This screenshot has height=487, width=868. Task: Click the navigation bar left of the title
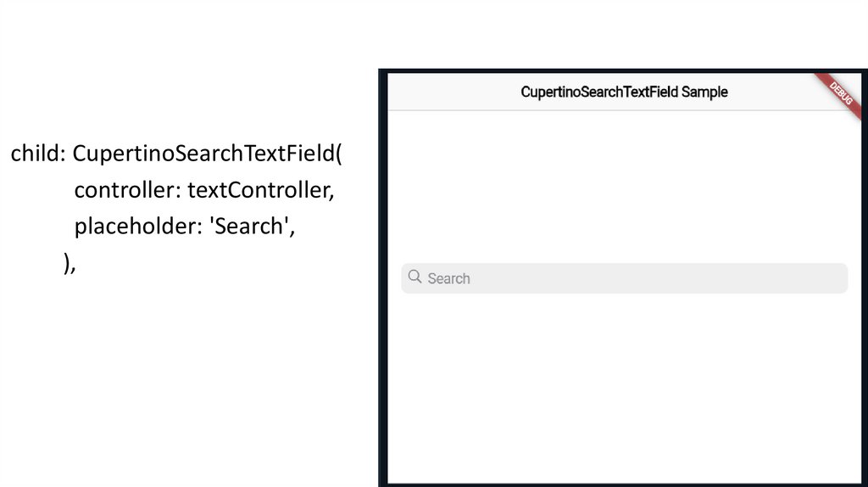[x=449, y=92]
